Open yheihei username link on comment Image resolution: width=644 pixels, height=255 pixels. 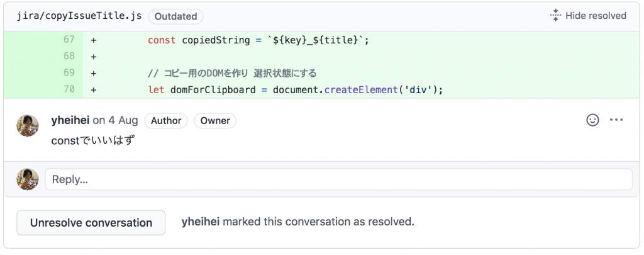pyautogui.click(x=70, y=120)
